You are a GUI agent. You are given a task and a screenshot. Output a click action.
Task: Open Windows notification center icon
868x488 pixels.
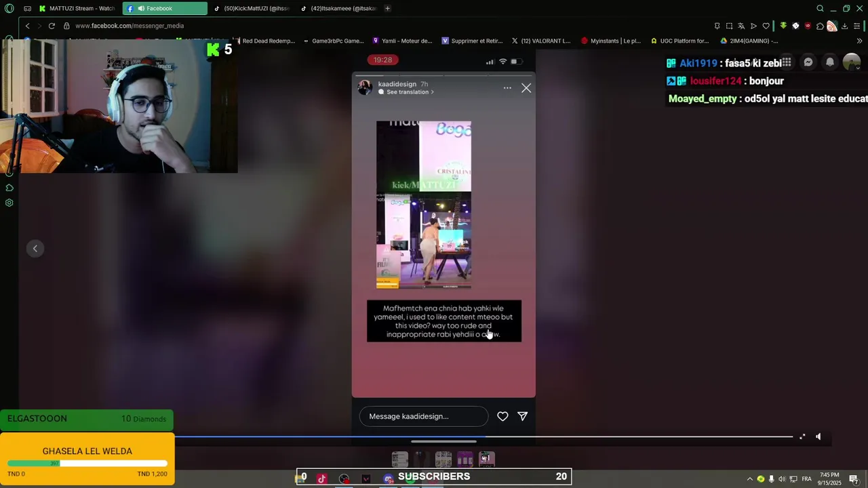pyautogui.click(x=854, y=479)
